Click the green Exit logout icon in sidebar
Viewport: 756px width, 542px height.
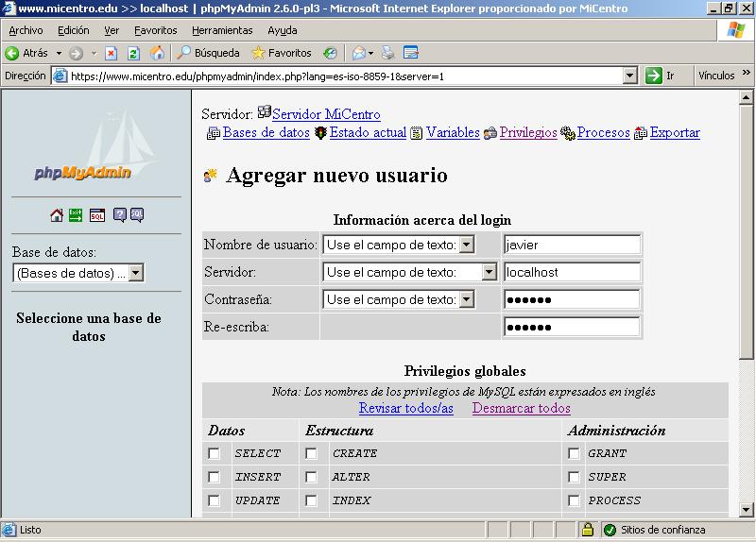click(x=76, y=215)
